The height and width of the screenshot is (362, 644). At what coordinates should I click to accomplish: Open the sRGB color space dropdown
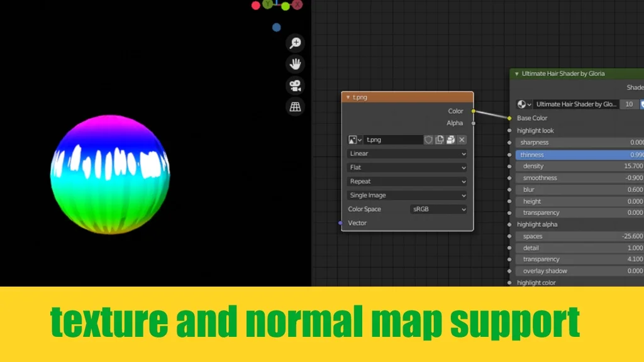click(438, 209)
